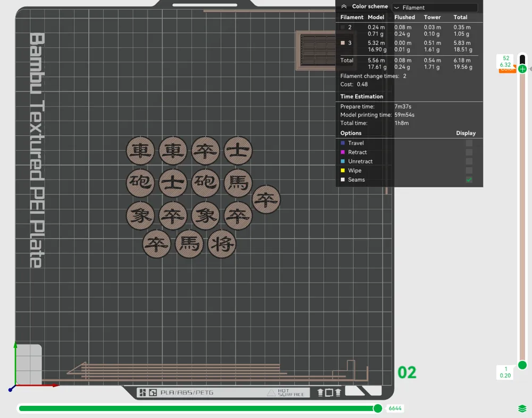Viewport: 532px width, 418px height.
Task: Click the orange color change marker
Action: click(x=506, y=70)
